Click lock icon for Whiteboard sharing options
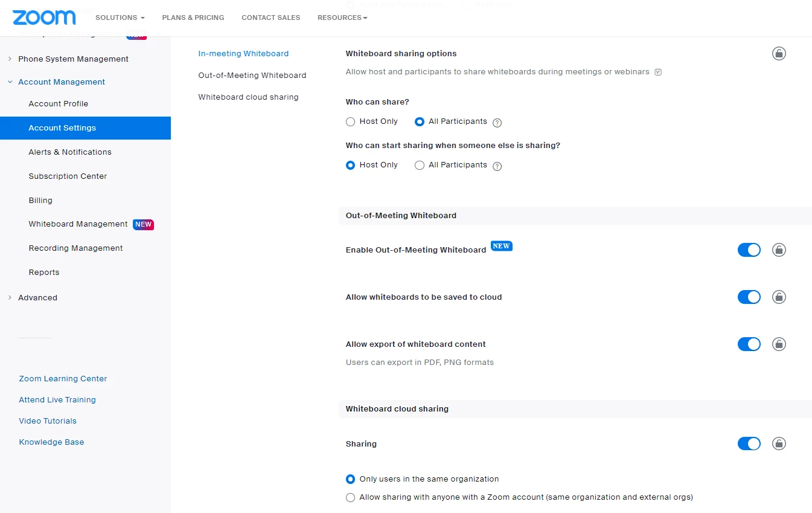 (779, 54)
